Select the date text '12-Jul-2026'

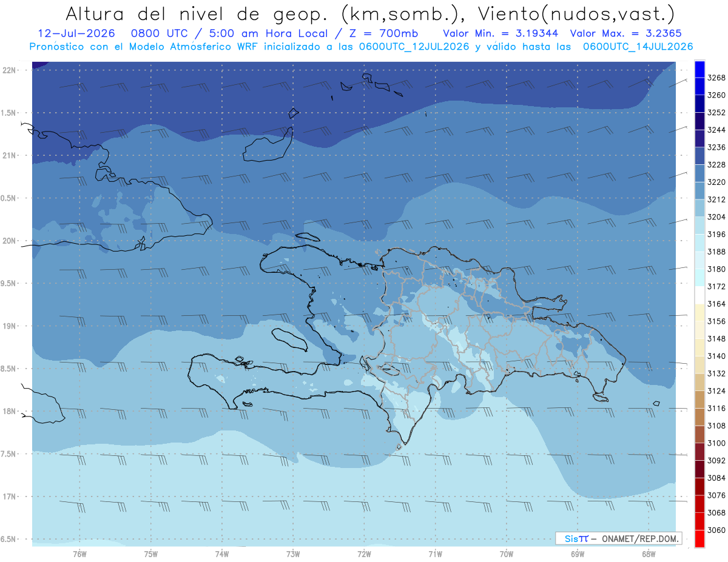click(76, 33)
